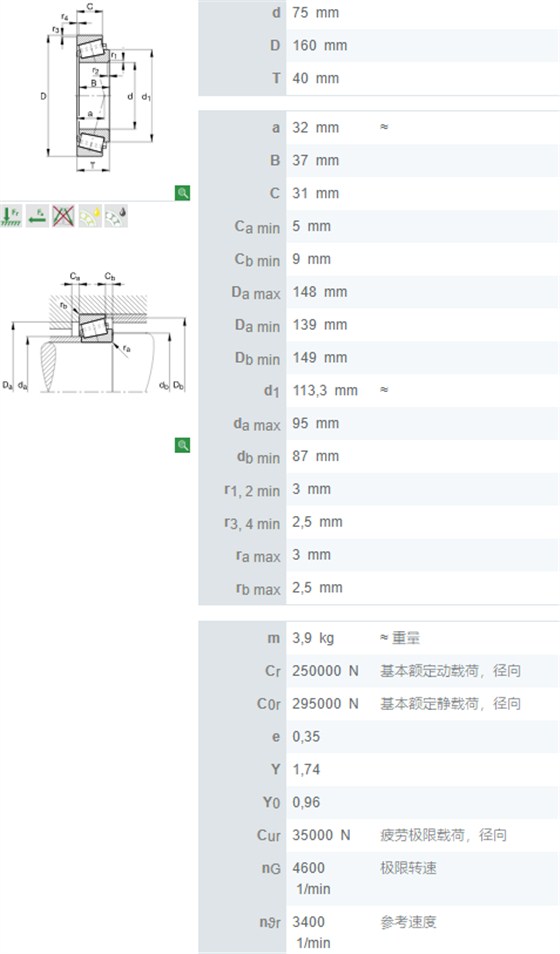Open the mounting dimensions drawing with Ca and Cb
The image size is (560, 954).
point(94,332)
